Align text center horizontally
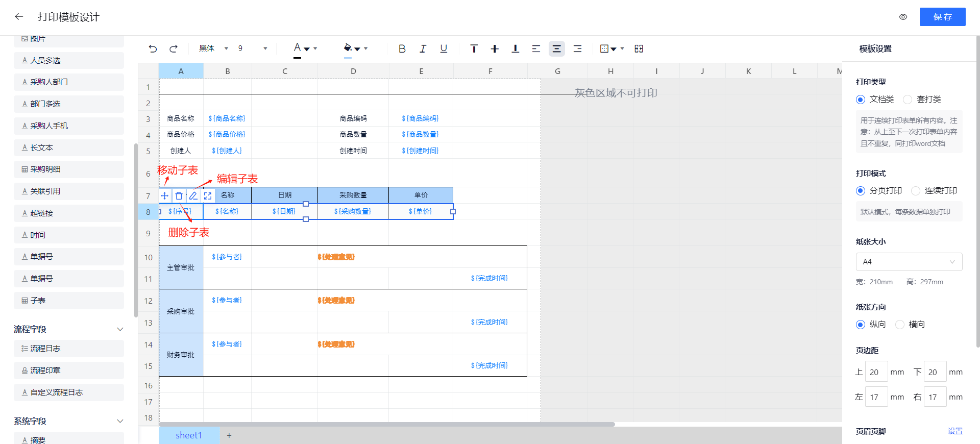Viewport: 980px width, 444px height. tap(557, 48)
